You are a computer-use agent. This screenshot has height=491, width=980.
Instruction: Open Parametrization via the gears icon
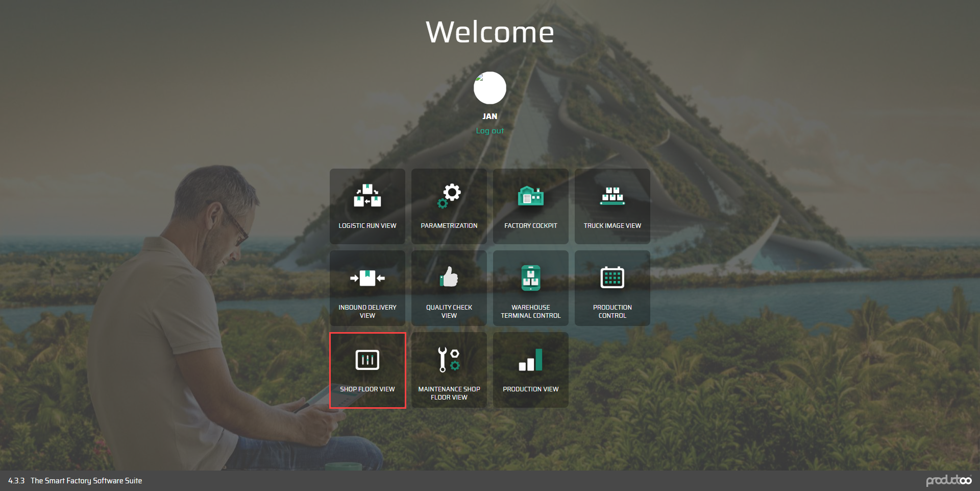pos(449,196)
